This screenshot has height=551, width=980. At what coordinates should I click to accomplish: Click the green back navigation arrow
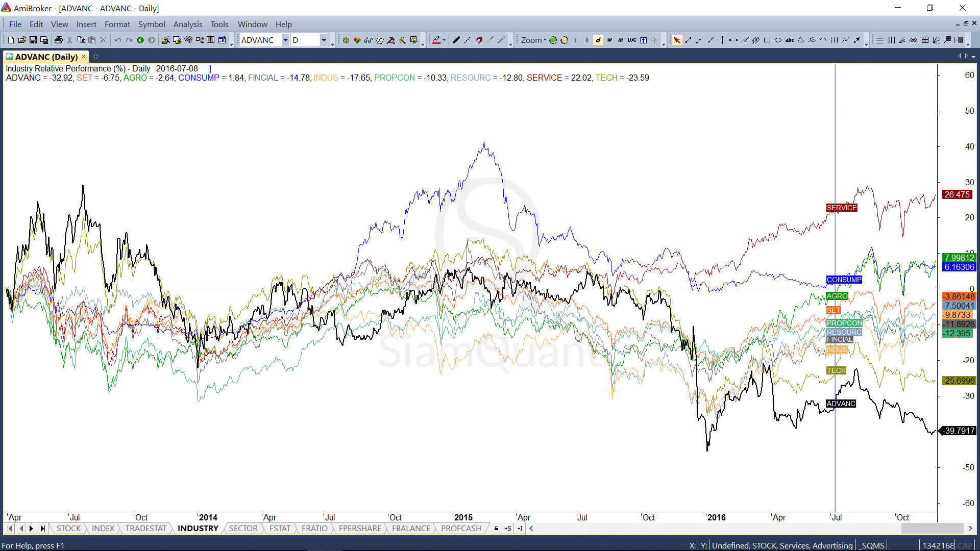pyautogui.click(x=140, y=40)
